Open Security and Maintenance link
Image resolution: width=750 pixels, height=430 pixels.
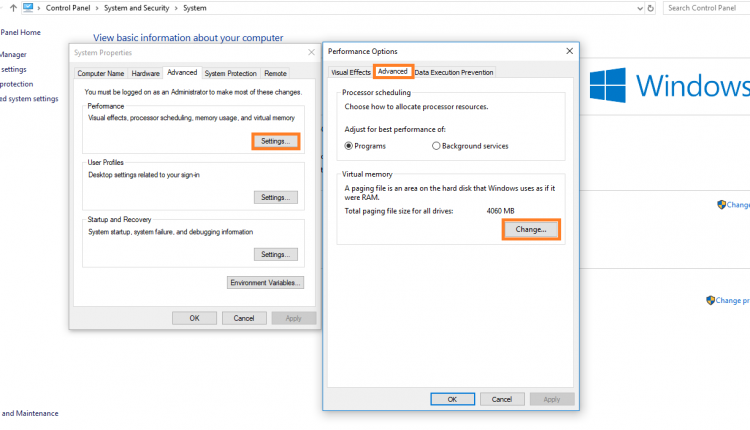(30, 413)
